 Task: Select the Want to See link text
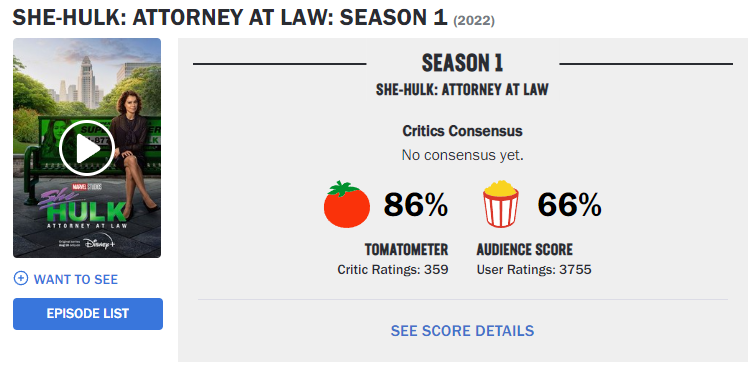(x=76, y=279)
